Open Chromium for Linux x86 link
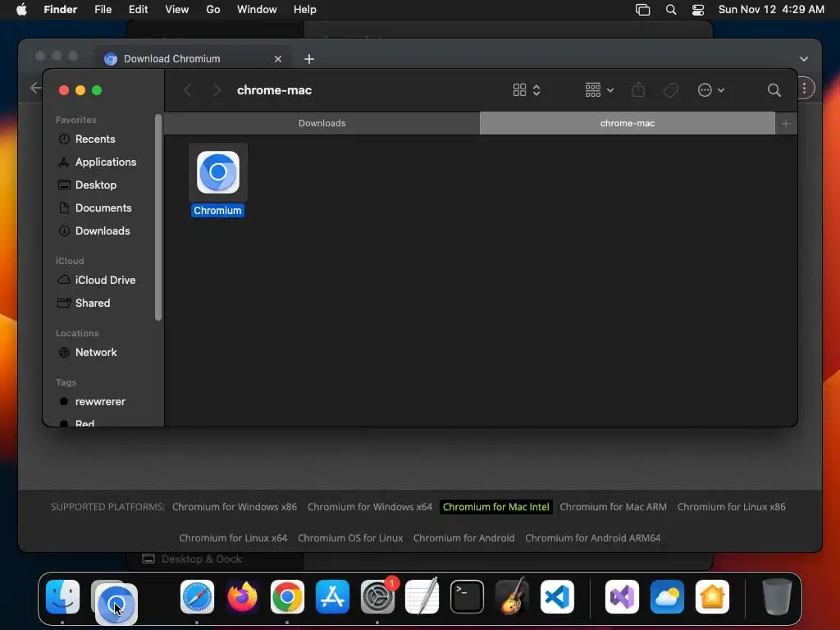This screenshot has width=840, height=630. pyautogui.click(x=731, y=507)
